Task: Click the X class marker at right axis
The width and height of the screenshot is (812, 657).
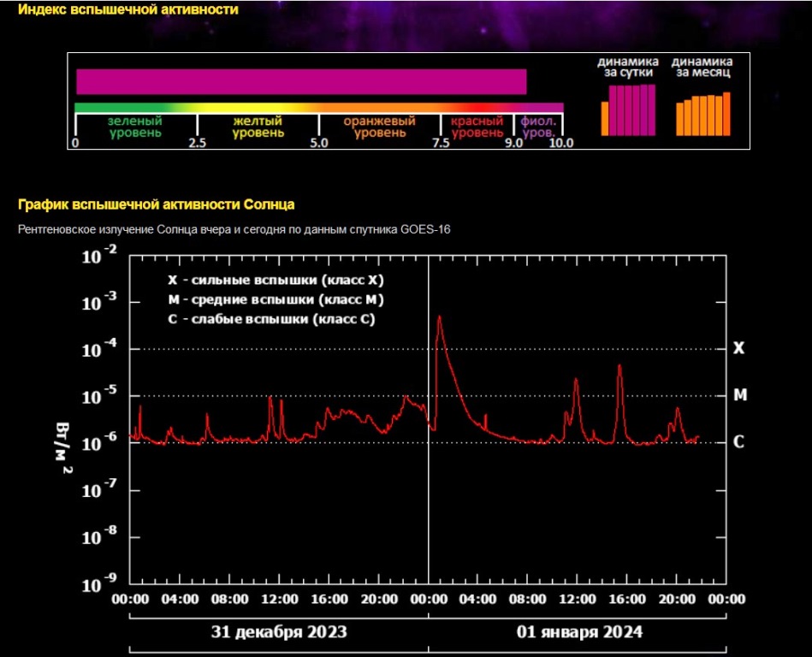Action: 739,348
